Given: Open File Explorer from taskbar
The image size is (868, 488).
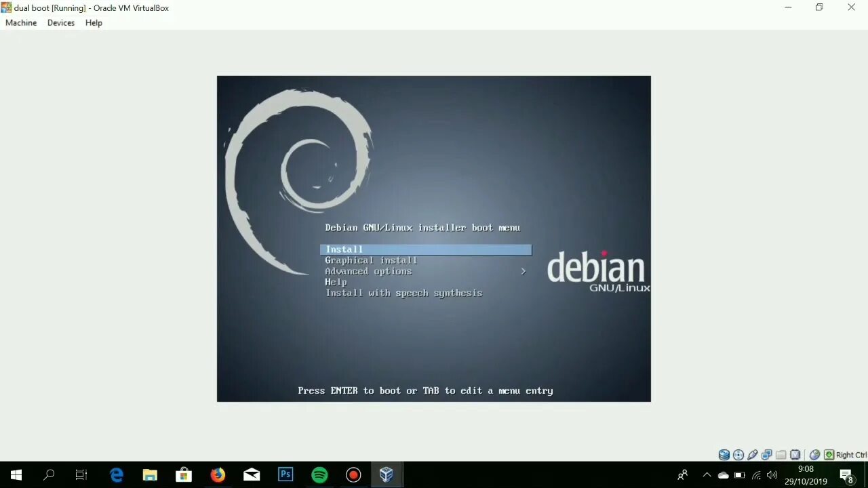Looking at the screenshot, I should click(150, 474).
